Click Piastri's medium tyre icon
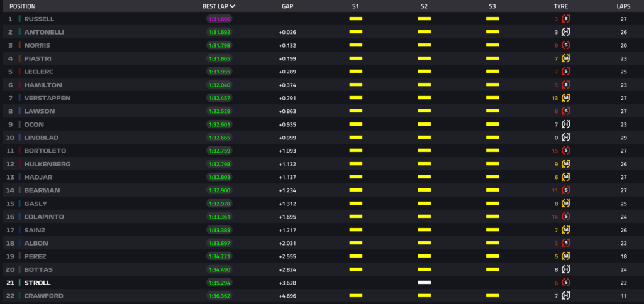Screen dimensions: 644x304 (x=566, y=58)
